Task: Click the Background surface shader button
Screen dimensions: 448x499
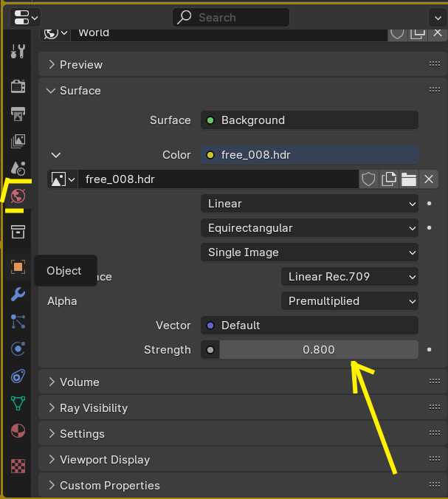Action: coord(309,120)
